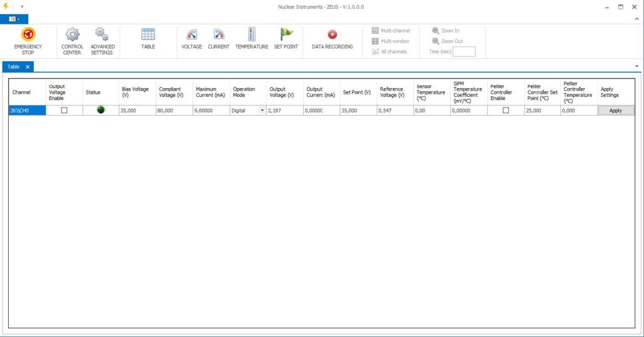Click the Set Point (V) column header
The image size is (644, 337).
tap(358, 92)
